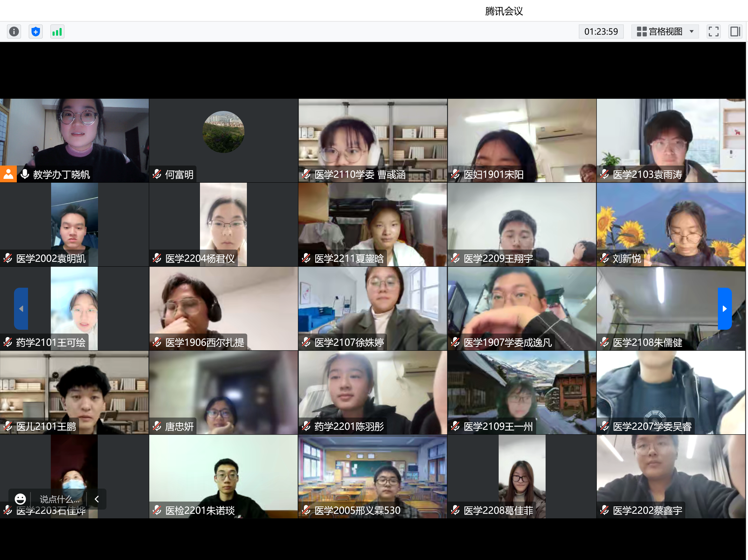Click the 说点什么 chat input field

(59, 499)
